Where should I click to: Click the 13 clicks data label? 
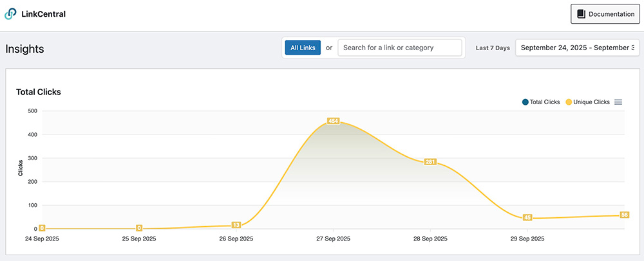coord(236,225)
